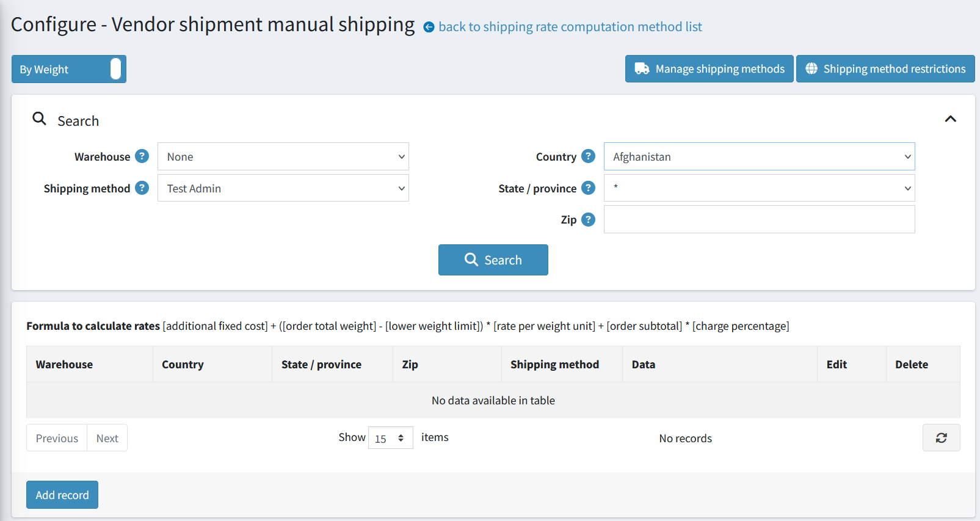
Task: Click Add record button
Action: coord(62,495)
